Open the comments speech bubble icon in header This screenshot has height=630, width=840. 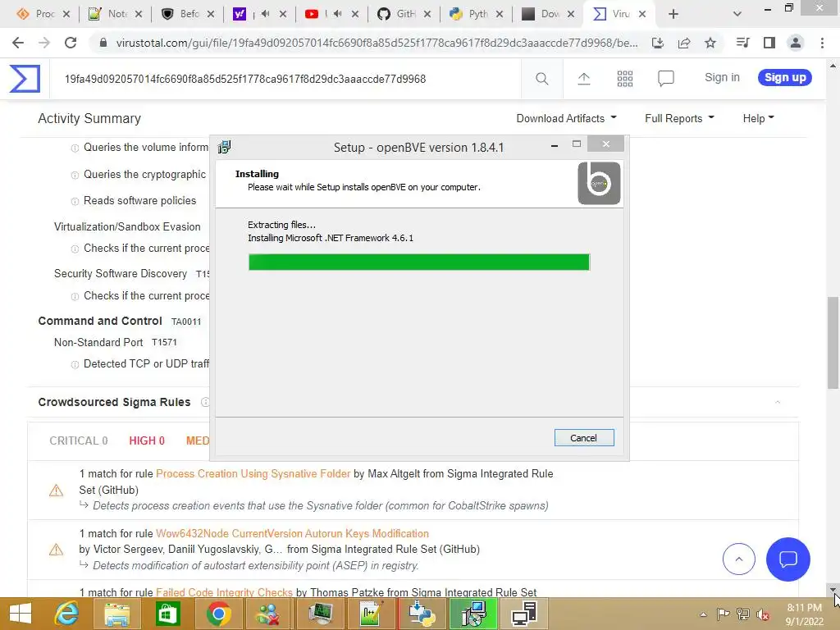[x=665, y=79]
